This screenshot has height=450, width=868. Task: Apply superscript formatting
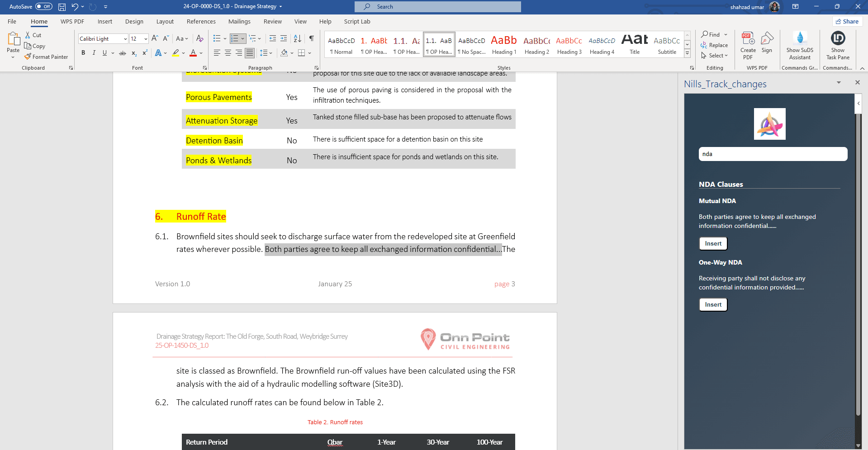click(x=145, y=53)
